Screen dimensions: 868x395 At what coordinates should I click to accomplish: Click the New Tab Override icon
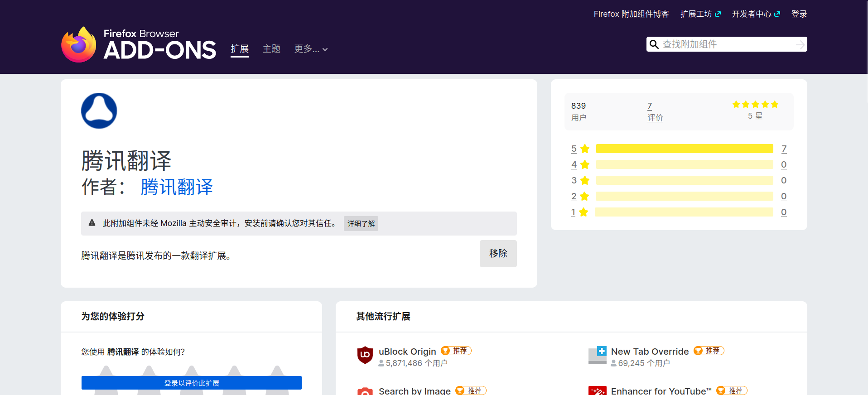click(598, 355)
